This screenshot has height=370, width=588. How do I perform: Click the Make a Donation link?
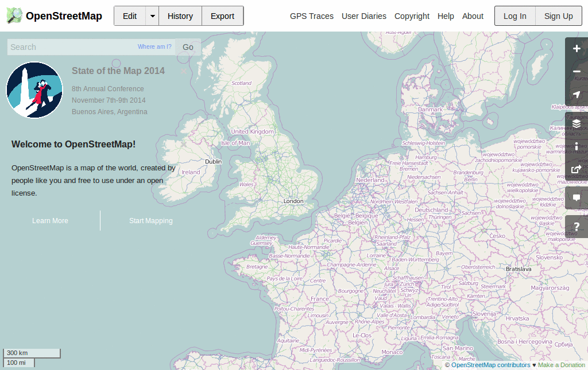click(561, 365)
